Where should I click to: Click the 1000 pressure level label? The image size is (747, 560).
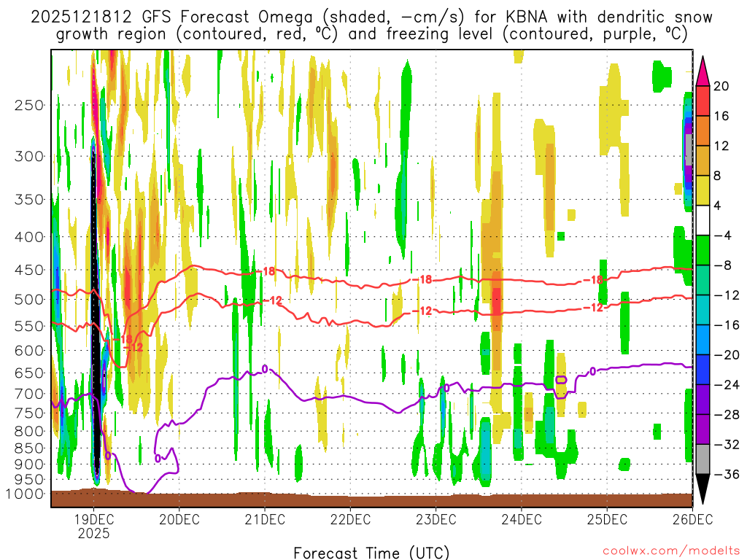(x=25, y=494)
